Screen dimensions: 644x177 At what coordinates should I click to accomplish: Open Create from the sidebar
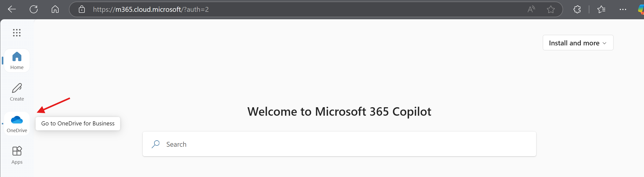click(17, 92)
